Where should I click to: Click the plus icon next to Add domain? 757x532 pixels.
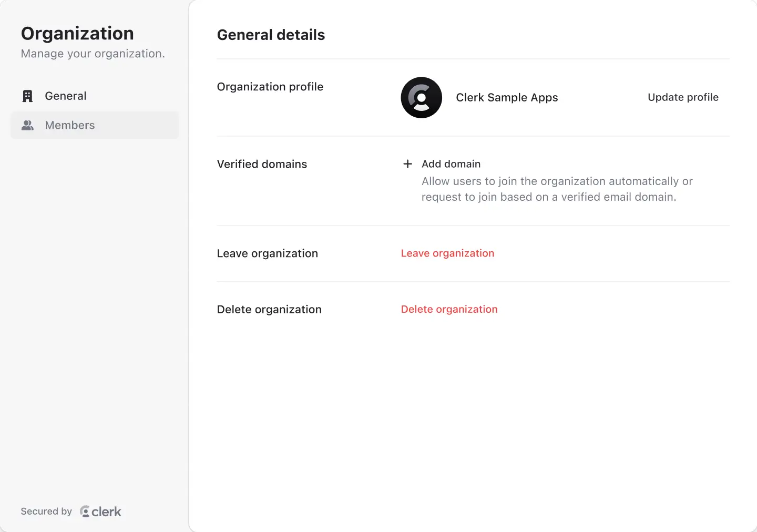tap(407, 163)
